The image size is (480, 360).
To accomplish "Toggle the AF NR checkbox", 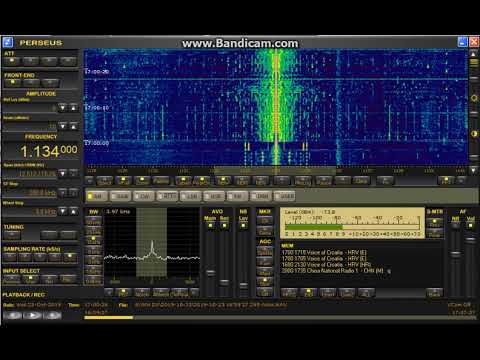I will point(455,226).
